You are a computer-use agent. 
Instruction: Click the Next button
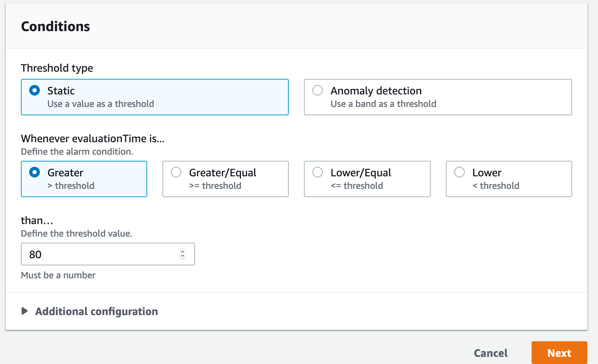[559, 353]
